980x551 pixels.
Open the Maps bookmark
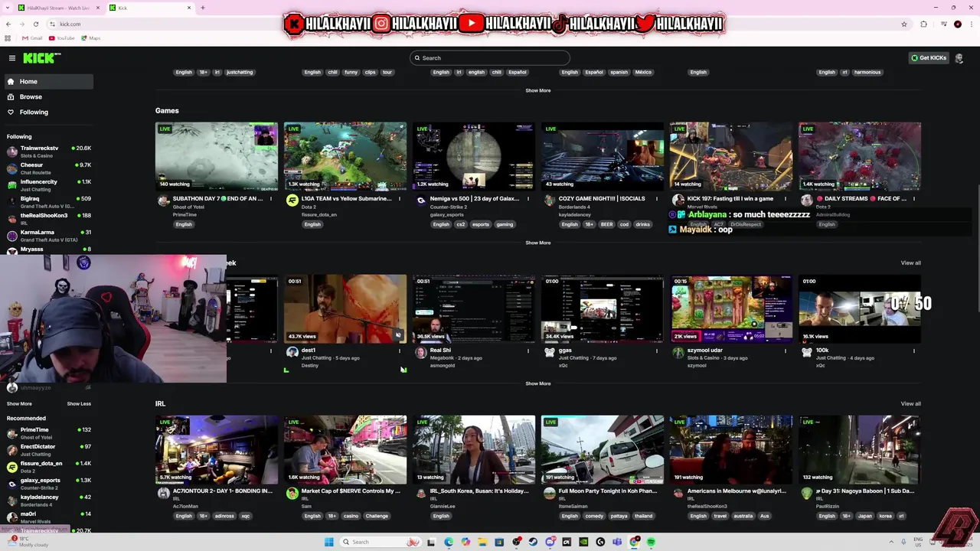pyautogui.click(x=91, y=38)
